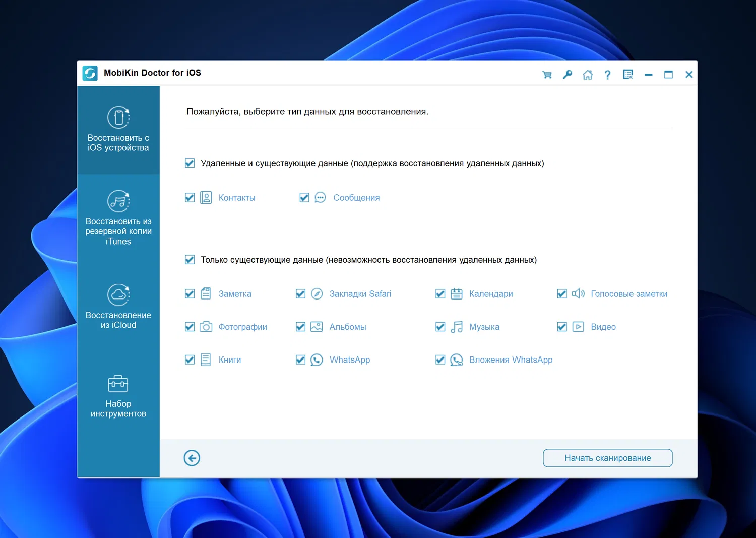Uncheck the Заметка checkbox

click(190, 294)
